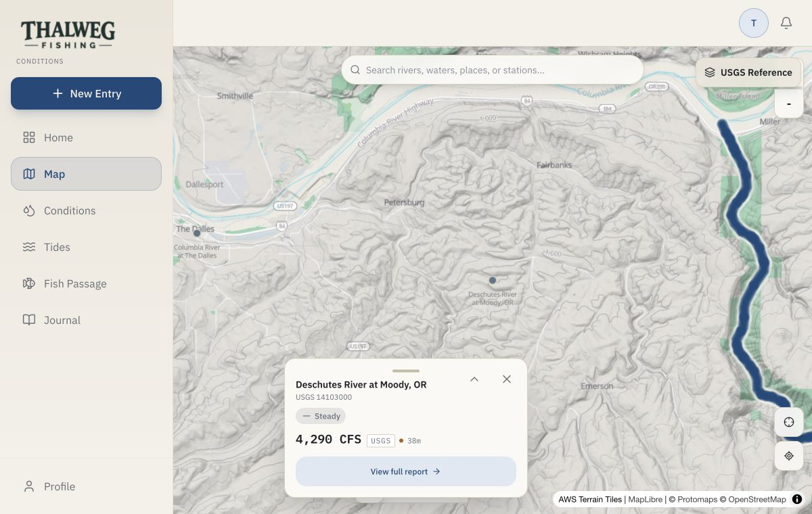This screenshot has height=514, width=812.
Task: Click the user avatar T
Action: 754,23
